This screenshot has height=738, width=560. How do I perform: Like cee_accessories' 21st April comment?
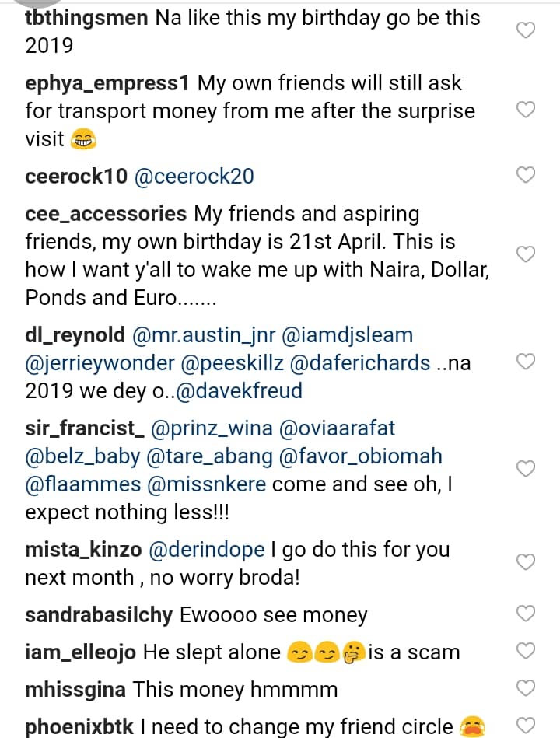527,254
